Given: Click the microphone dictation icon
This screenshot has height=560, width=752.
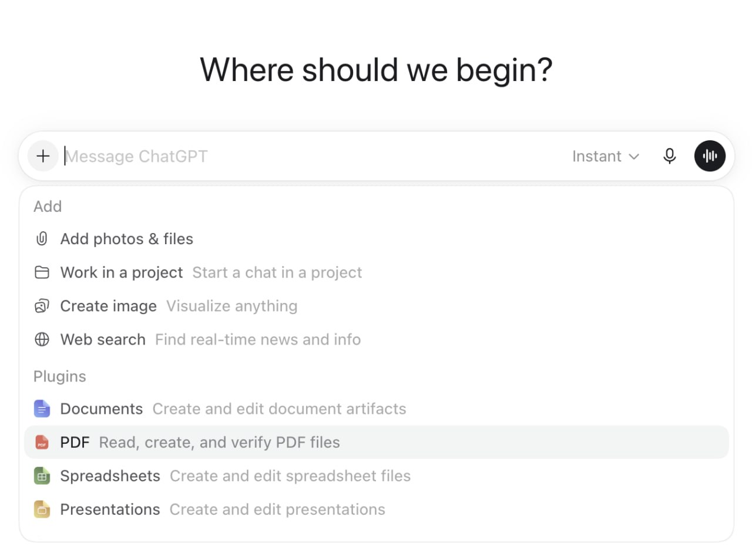Looking at the screenshot, I should tap(669, 156).
